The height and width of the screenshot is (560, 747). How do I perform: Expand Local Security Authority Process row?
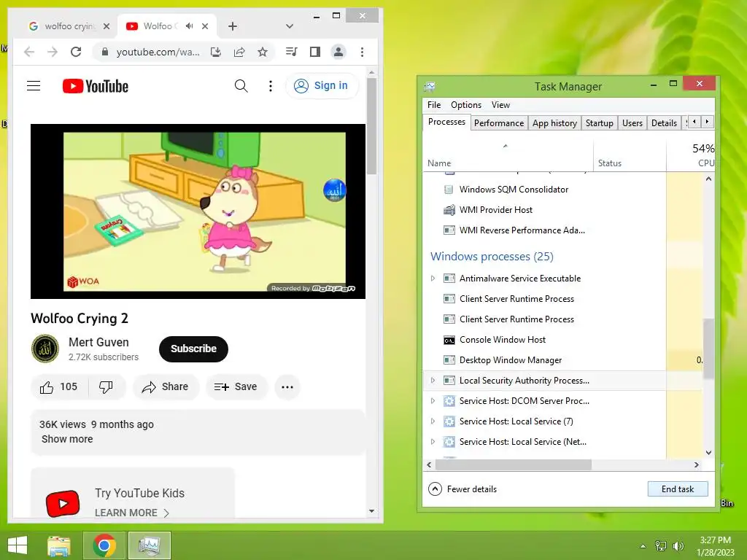(433, 380)
